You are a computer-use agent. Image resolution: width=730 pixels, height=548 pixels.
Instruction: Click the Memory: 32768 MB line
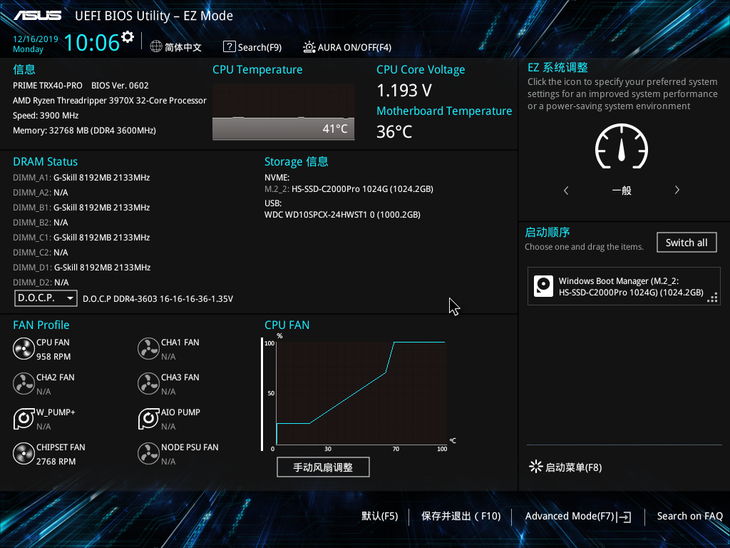pyautogui.click(x=84, y=130)
